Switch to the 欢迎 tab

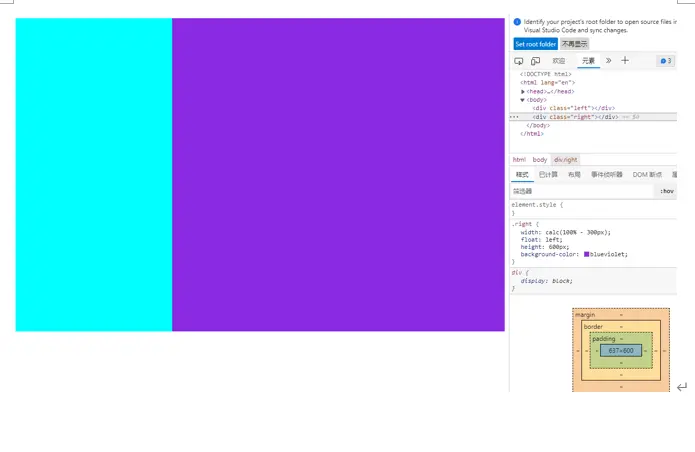[x=559, y=61]
